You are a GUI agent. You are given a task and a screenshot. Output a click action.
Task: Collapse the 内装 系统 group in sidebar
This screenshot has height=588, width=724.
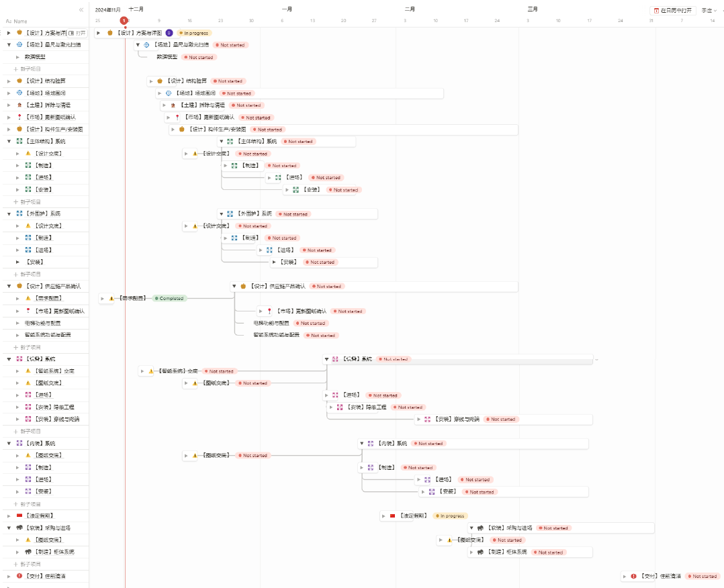click(x=9, y=443)
